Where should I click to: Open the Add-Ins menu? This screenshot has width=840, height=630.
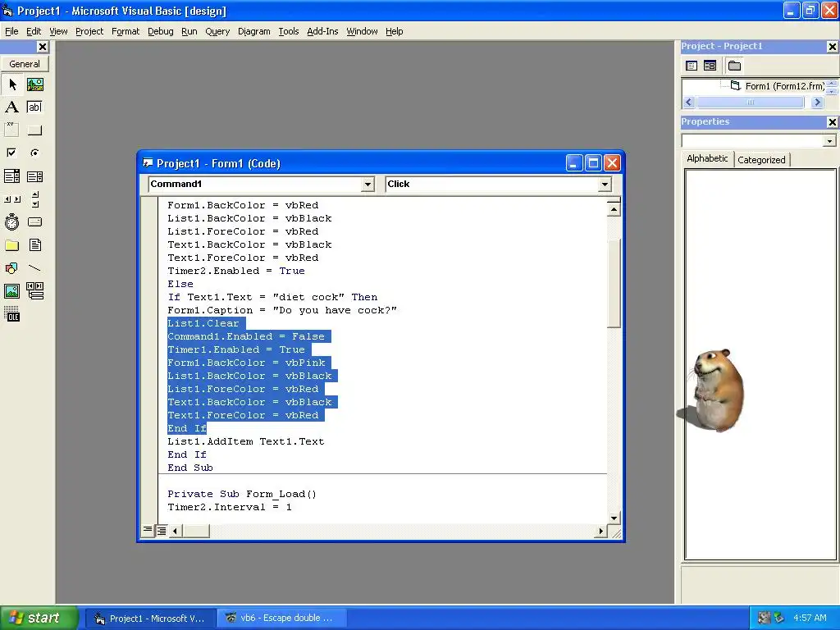coord(322,31)
